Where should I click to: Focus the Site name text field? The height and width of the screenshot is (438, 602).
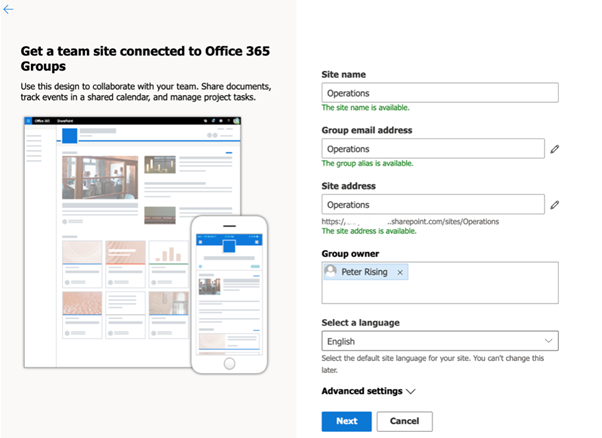click(x=439, y=92)
